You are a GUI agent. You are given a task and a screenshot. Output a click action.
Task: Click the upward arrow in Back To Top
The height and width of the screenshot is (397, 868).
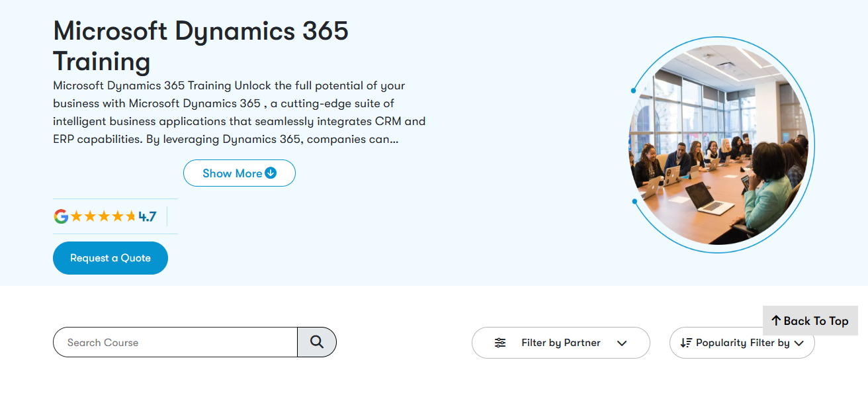(x=775, y=321)
